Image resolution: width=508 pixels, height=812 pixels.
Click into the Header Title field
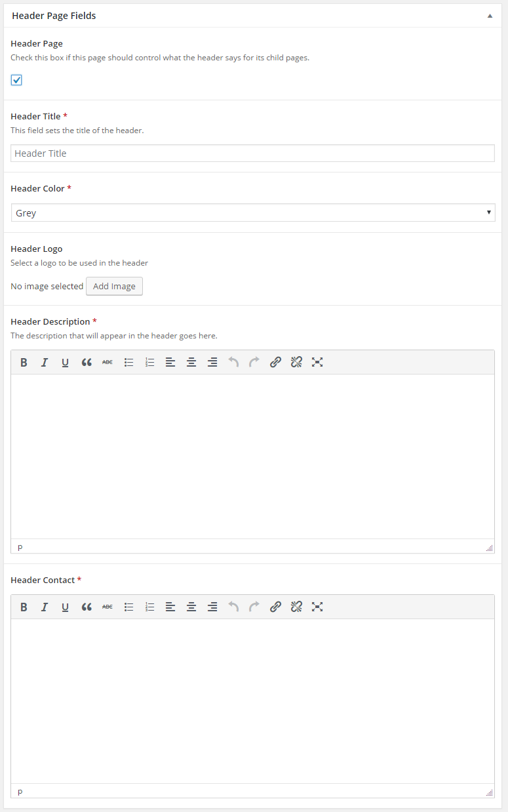click(x=252, y=153)
